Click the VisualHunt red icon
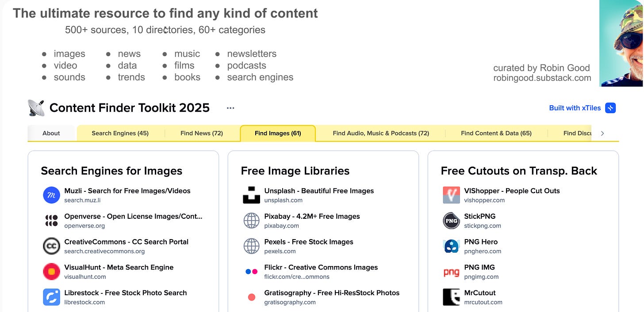Viewport: 644px width, 312px height. (x=51, y=271)
